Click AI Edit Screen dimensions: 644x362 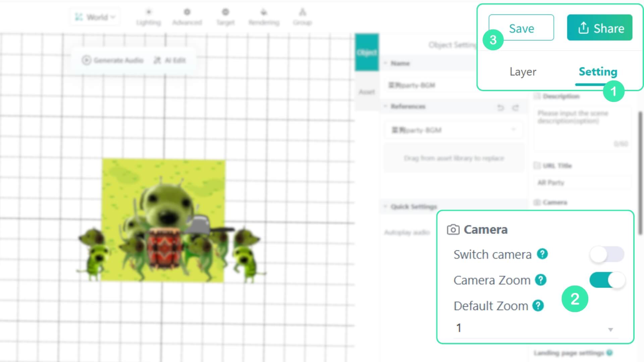click(x=169, y=60)
